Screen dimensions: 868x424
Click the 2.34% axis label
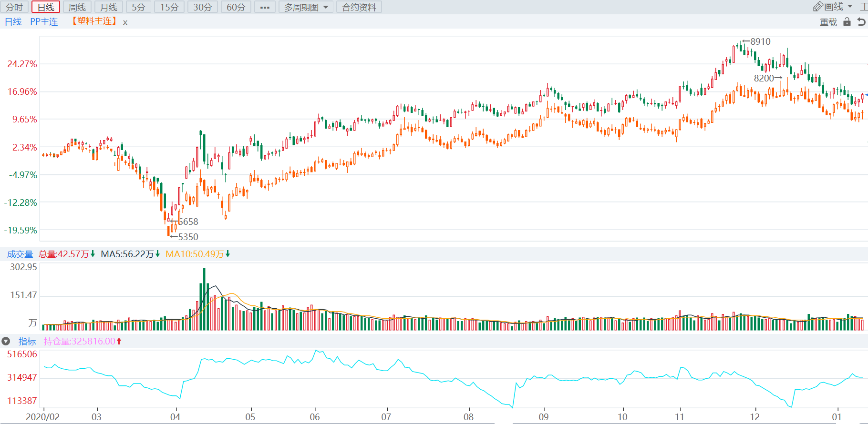coord(24,147)
